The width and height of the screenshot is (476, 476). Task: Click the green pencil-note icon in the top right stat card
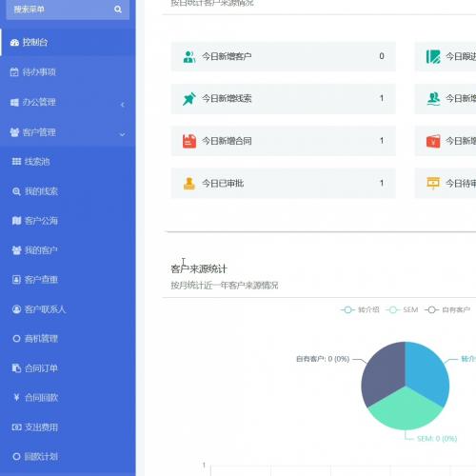pyautogui.click(x=433, y=57)
